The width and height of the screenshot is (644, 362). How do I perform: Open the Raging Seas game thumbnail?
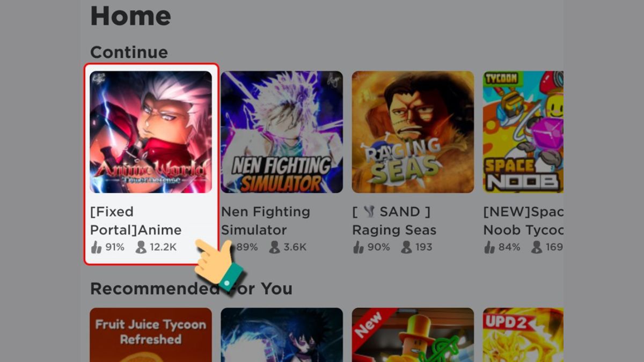(x=413, y=132)
